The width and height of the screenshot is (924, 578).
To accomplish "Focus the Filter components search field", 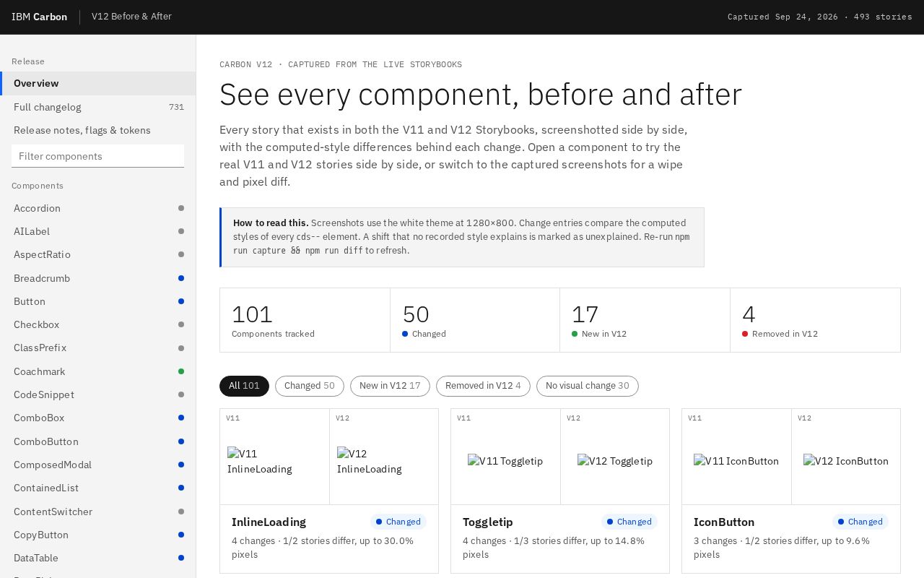I will pyautogui.click(x=98, y=156).
